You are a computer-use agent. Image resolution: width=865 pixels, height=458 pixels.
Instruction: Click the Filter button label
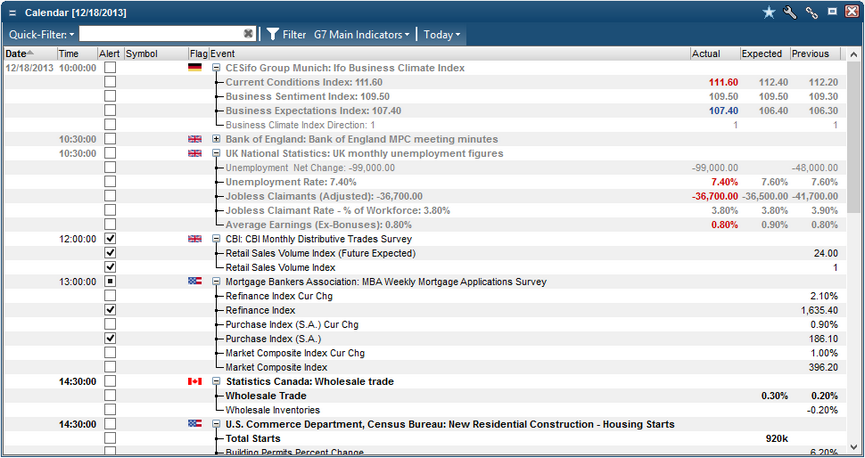tap(294, 34)
